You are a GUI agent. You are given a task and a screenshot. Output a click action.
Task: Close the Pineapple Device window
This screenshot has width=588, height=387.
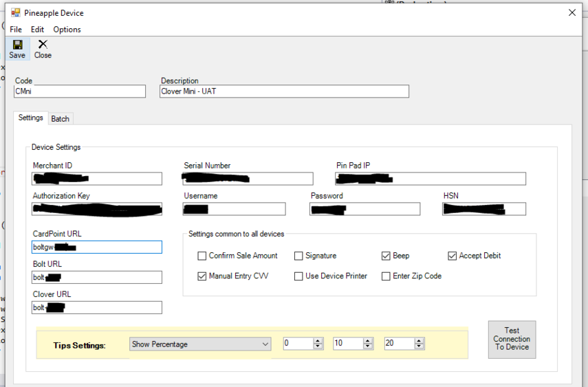(572, 13)
